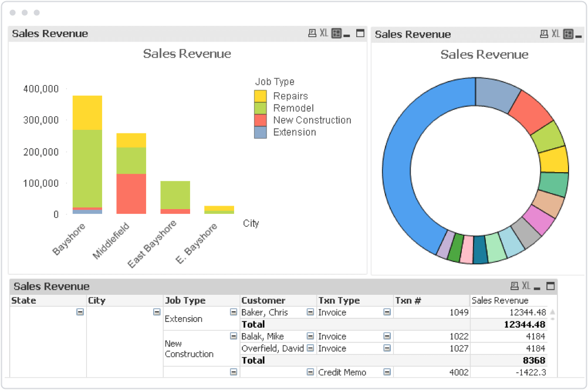Viewport: 588px width, 390px height.
Task: Collapse the Balak, Mike customer row
Action: (310, 336)
